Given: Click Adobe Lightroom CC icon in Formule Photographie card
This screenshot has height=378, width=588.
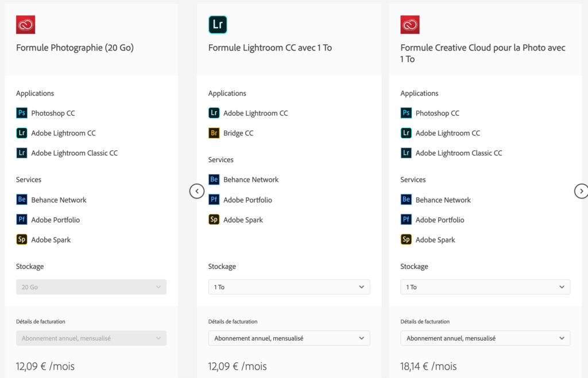Looking at the screenshot, I should (x=22, y=133).
